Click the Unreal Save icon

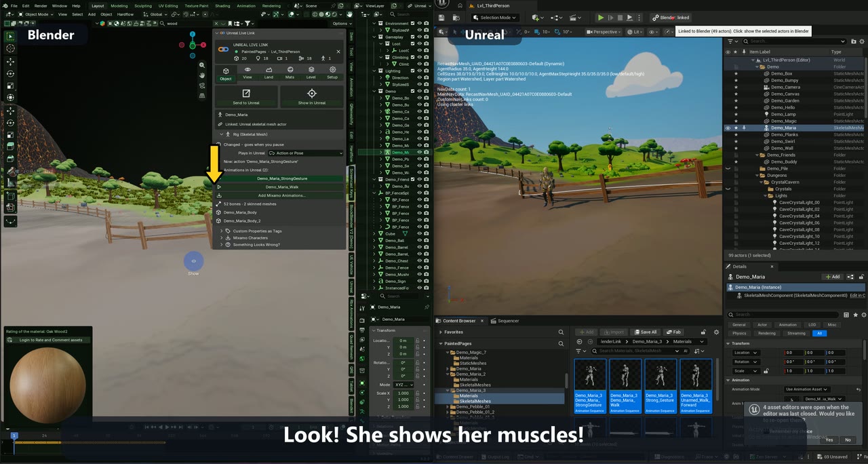(x=442, y=18)
